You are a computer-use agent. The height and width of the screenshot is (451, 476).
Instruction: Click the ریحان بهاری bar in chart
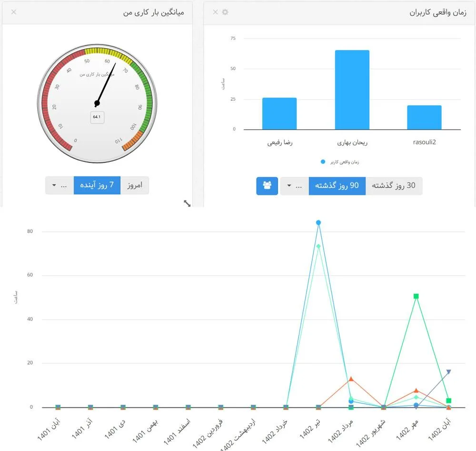(352, 90)
